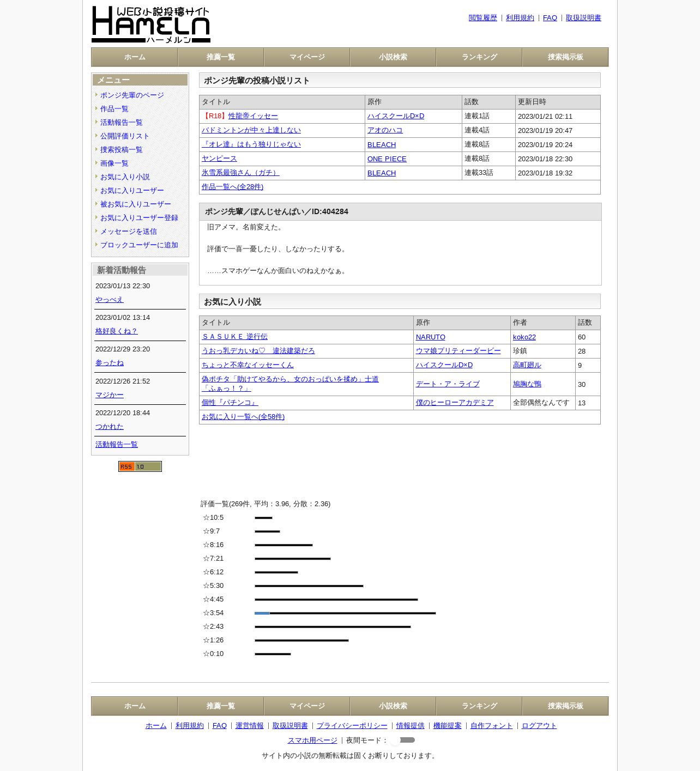700x771 pixels.
Task: Open お気に入りユーザー in the sidebar menu
Action: (x=132, y=191)
